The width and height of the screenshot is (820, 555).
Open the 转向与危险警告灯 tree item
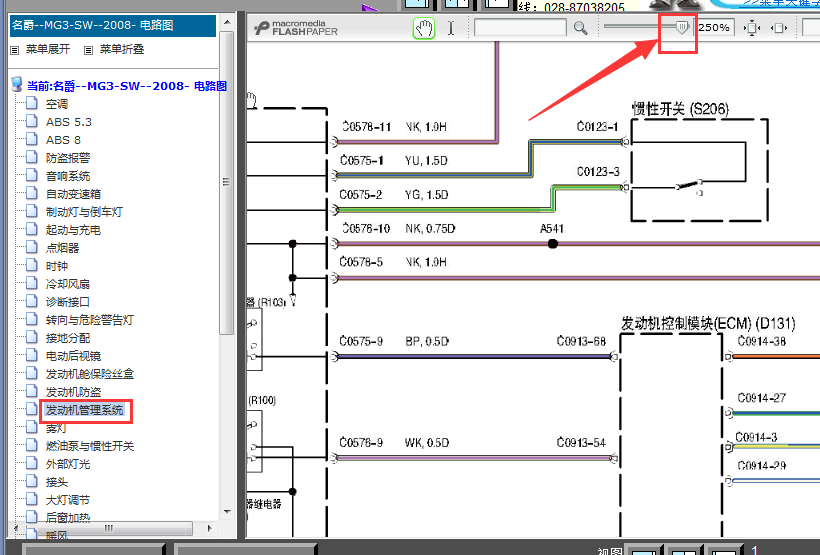[89, 320]
